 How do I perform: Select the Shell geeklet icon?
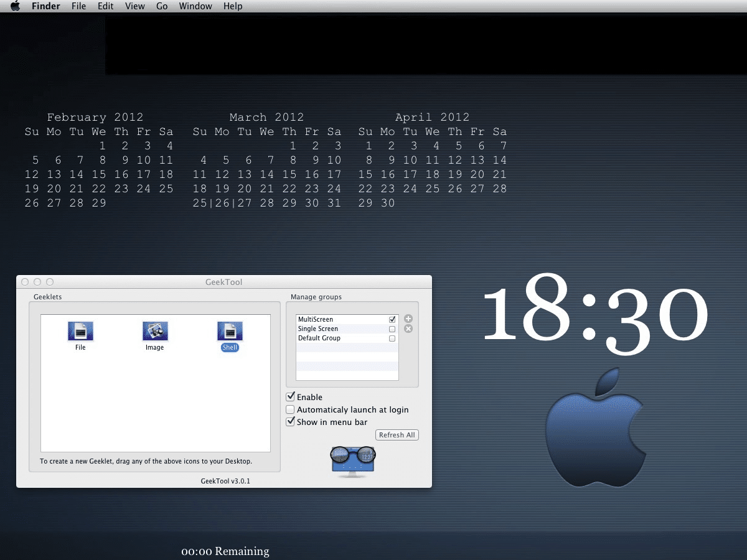(x=230, y=330)
